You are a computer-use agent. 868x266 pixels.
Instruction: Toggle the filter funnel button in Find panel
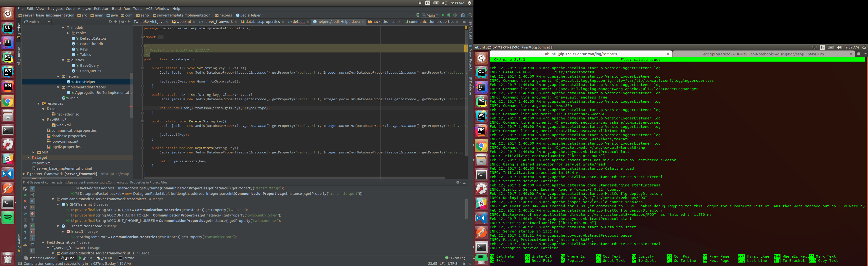click(32, 189)
